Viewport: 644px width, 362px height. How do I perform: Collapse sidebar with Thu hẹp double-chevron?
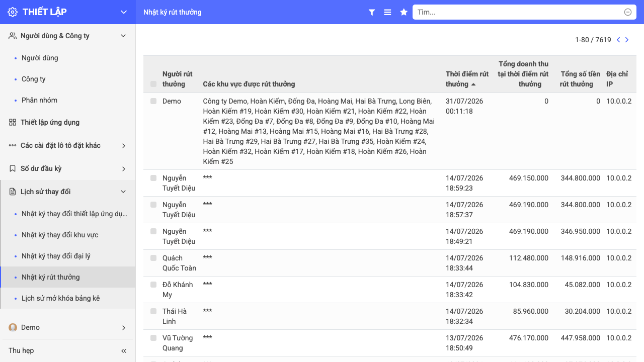point(124,350)
